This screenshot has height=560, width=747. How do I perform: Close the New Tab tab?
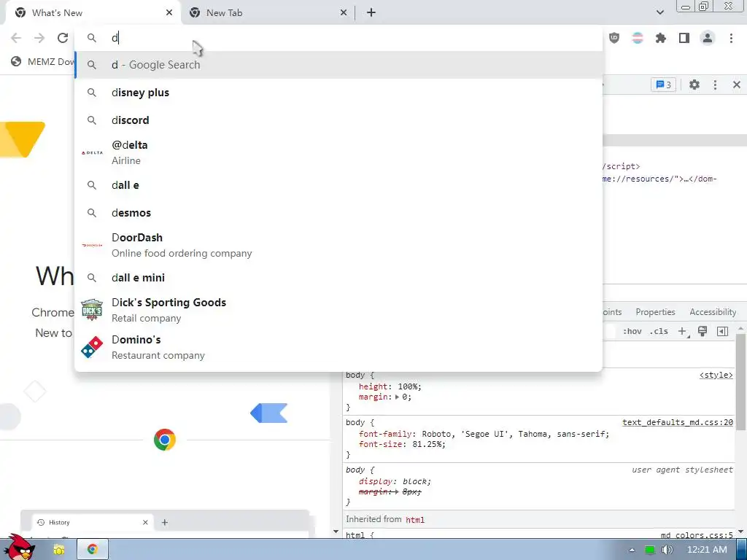point(344,13)
